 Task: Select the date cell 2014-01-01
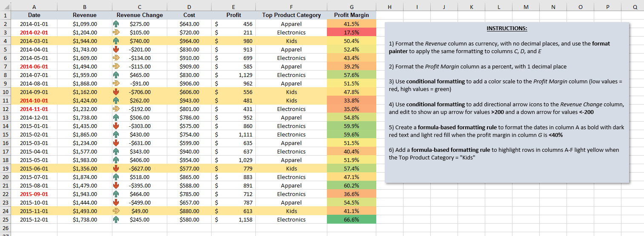pos(34,24)
